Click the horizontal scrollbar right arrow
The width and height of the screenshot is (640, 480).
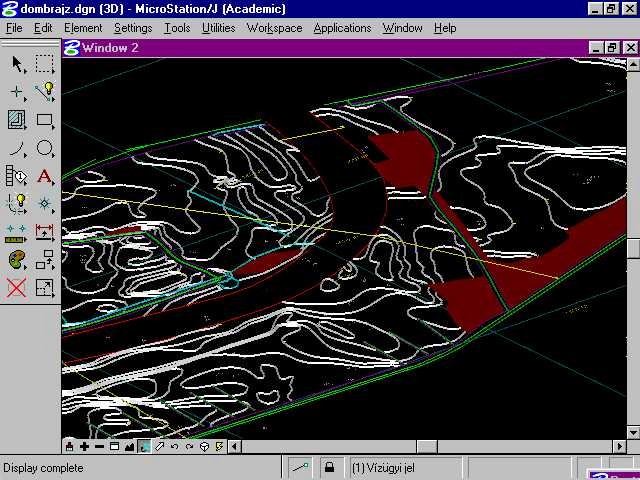coord(618,447)
